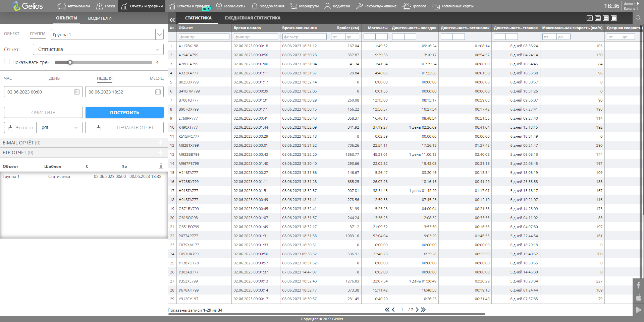Switch to the split panel layout icon
The image size is (644, 322).
coord(606,18)
